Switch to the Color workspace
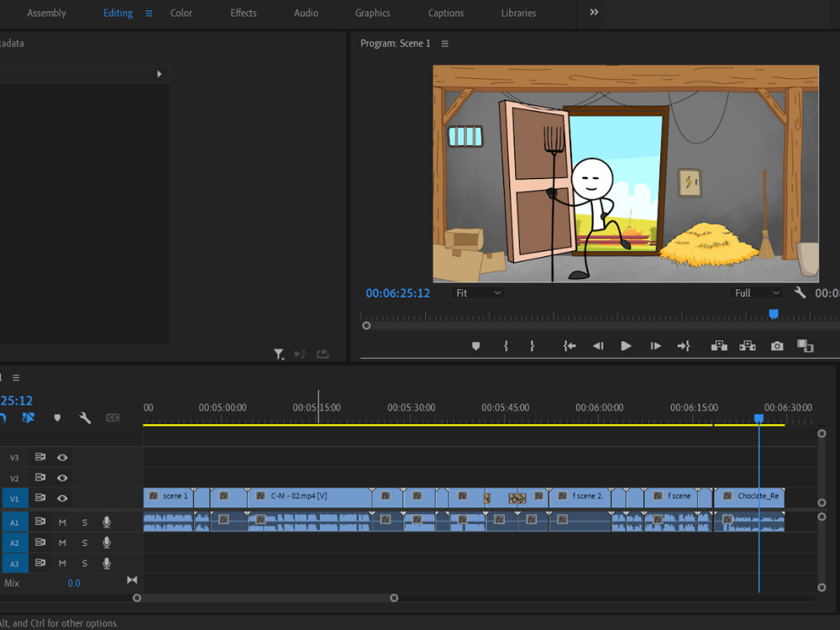Image resolution: width=840 pixels, height=630 pixels. pyautogui.click(x=181, y=13)
